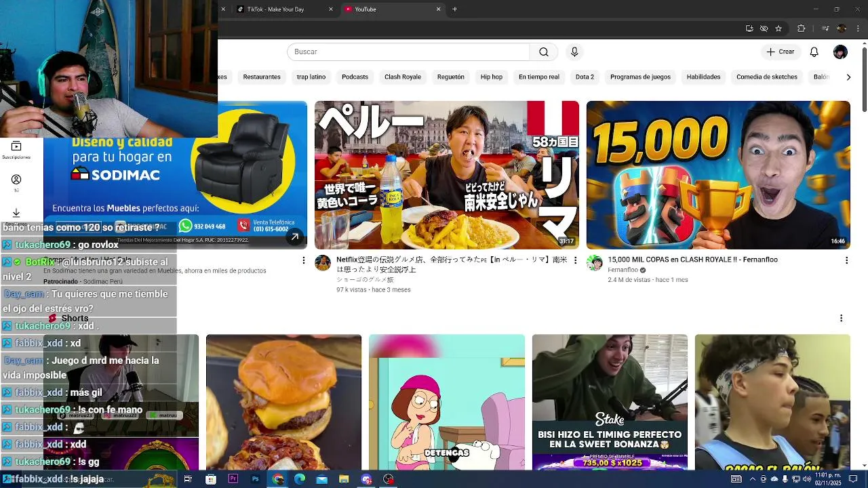Filter by Hip hop chip
868x488 pixels.
[x=492, y=77]
